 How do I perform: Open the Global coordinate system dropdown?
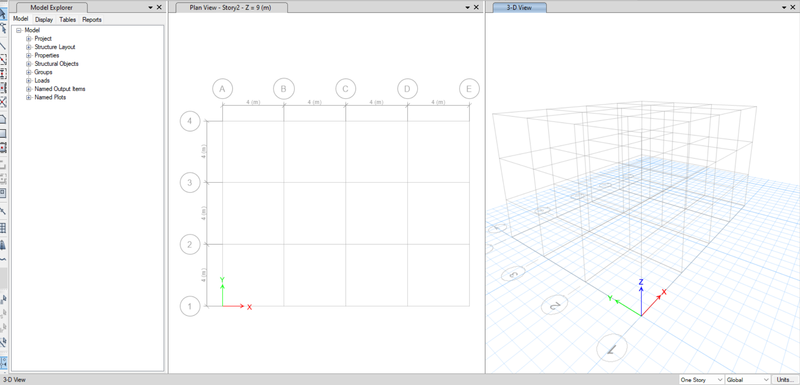(x=748, y=380)
